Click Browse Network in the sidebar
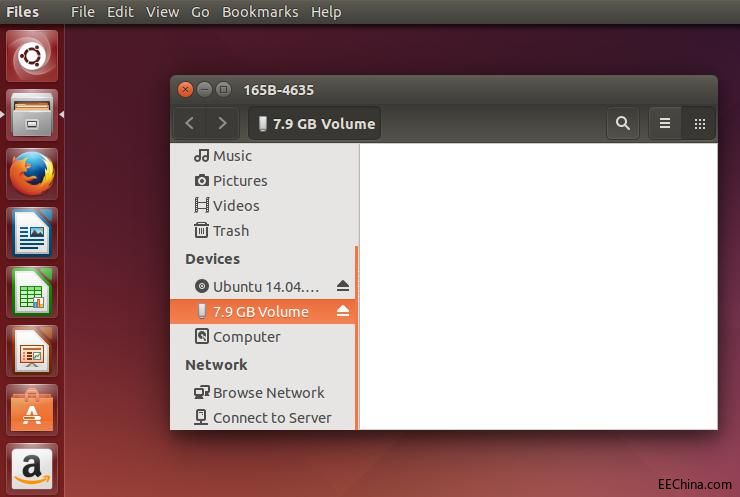 (x=262, y=392)
